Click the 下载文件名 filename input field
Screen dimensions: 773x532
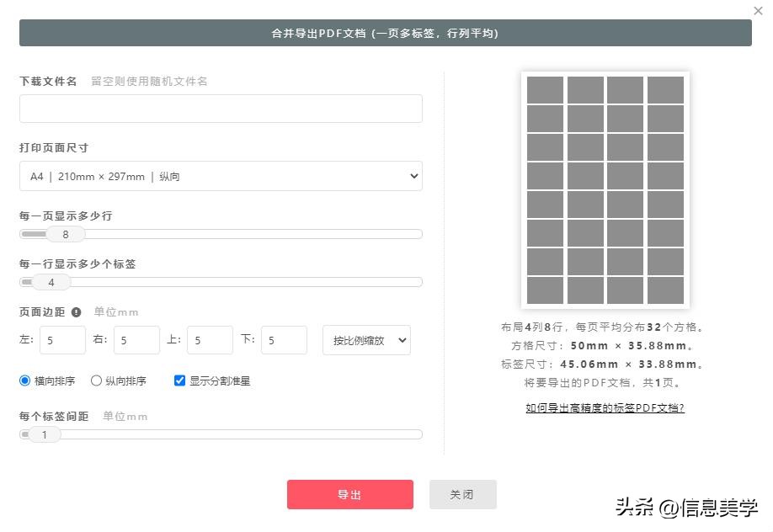[221, 108]
